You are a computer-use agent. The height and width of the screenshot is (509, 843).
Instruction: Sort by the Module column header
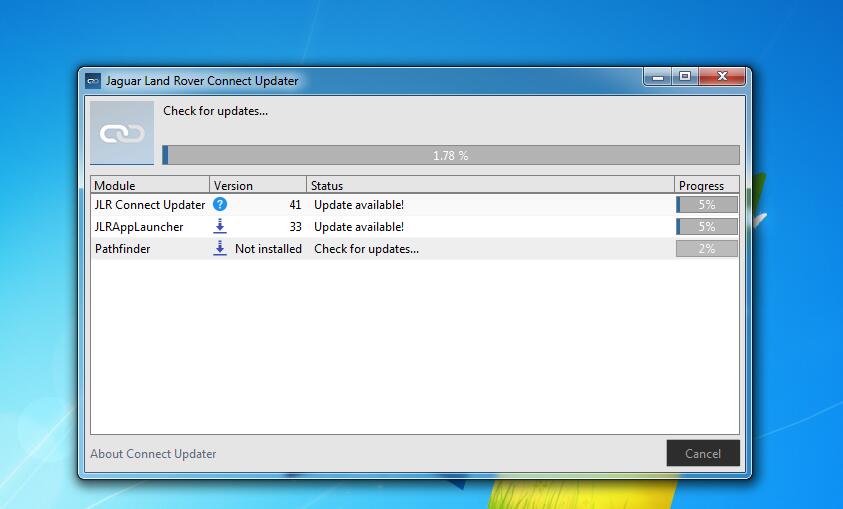(150, 185)
